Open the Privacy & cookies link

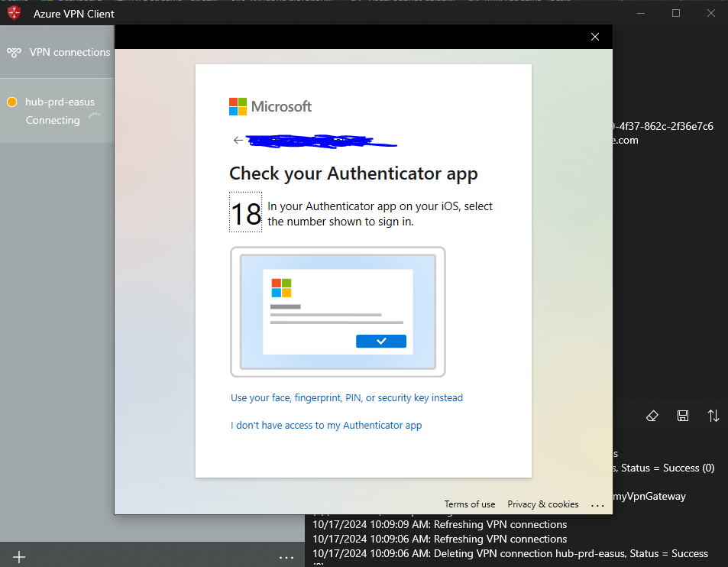[542, 504]
